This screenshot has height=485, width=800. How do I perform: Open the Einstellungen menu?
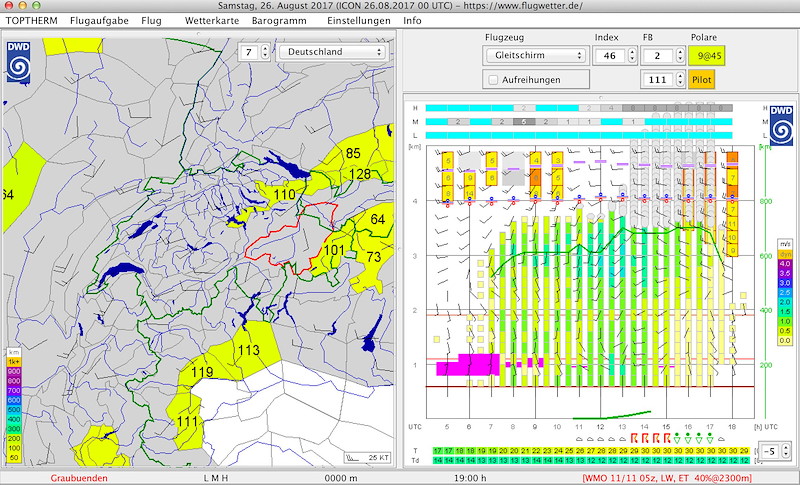tap(359, 21)
